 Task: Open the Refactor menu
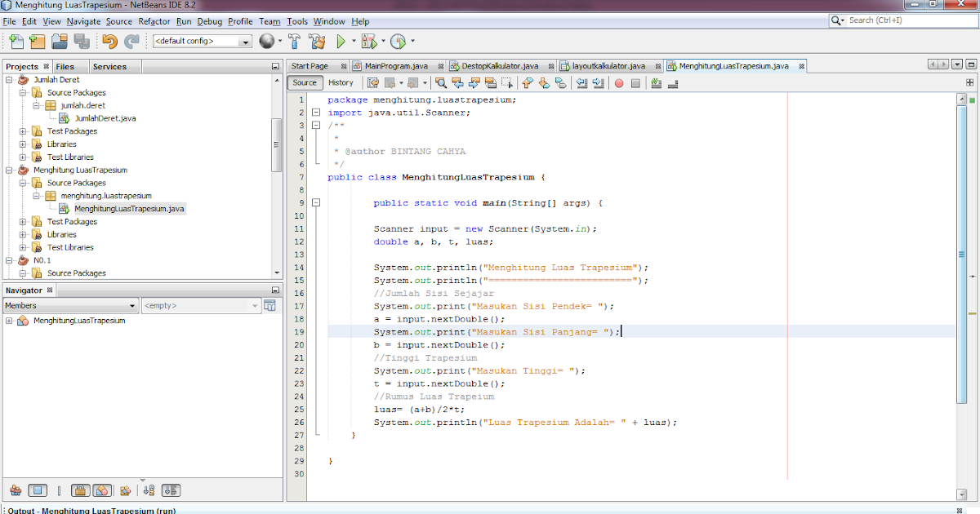(154, 21)
